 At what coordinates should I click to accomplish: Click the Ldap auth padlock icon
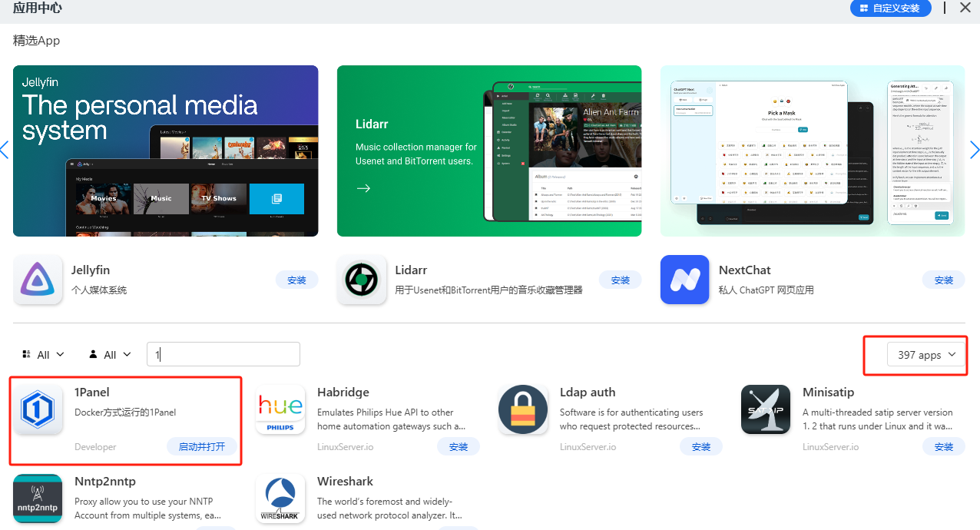pos(523,410)
